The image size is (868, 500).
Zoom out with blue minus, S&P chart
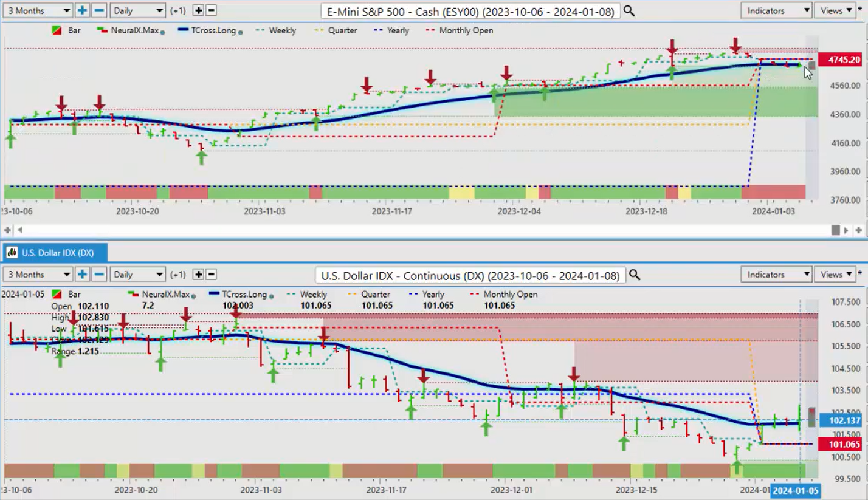pos(98,10)
